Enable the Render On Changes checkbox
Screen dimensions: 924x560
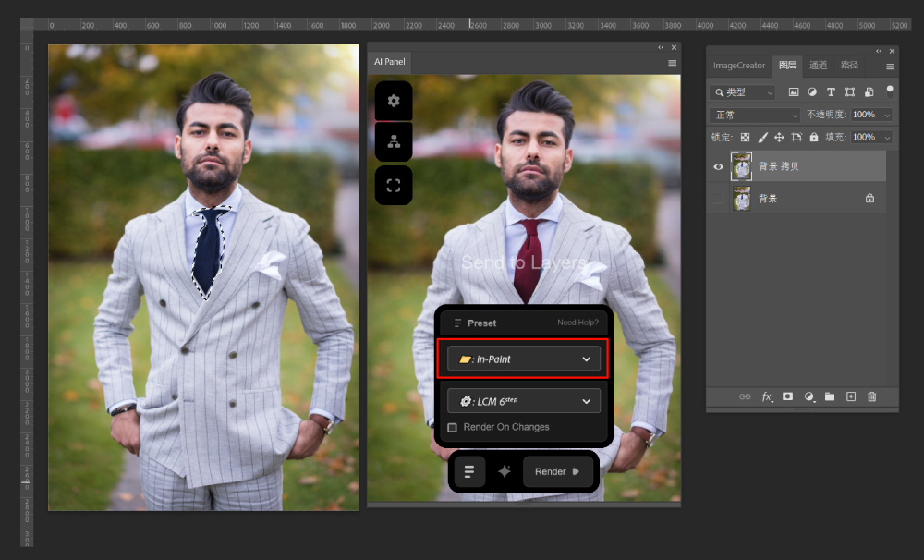click(452, 428)
